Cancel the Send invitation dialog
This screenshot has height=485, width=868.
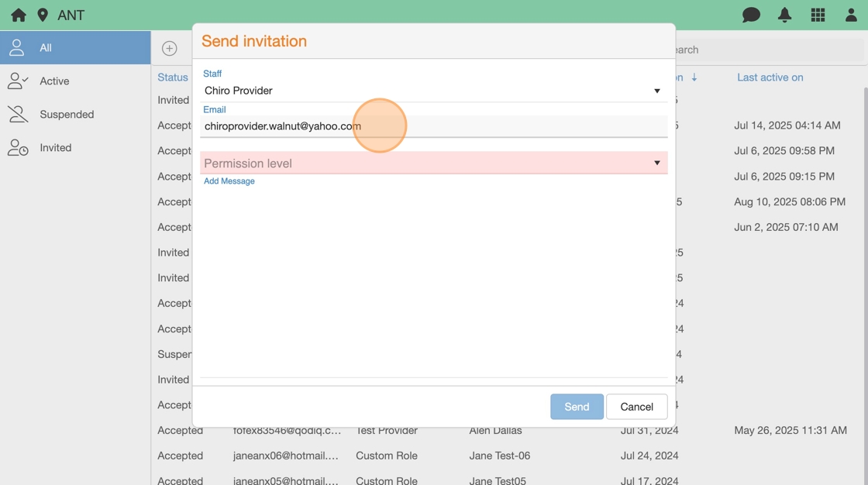pos(636,407)
